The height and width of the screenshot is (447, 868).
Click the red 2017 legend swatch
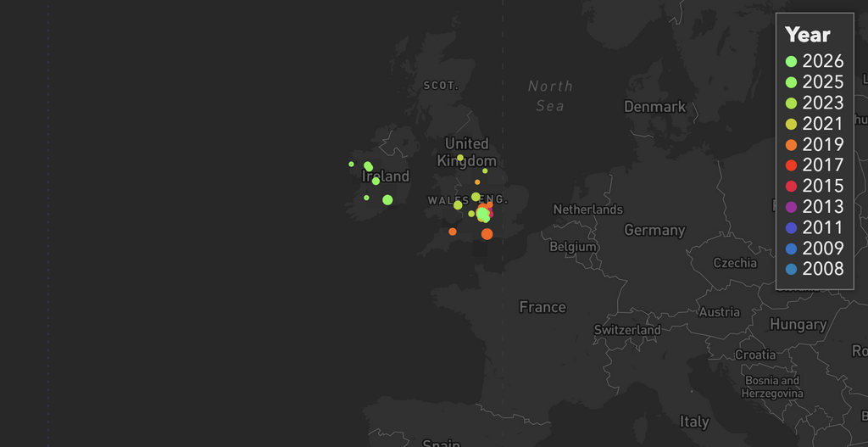(791, 165)
